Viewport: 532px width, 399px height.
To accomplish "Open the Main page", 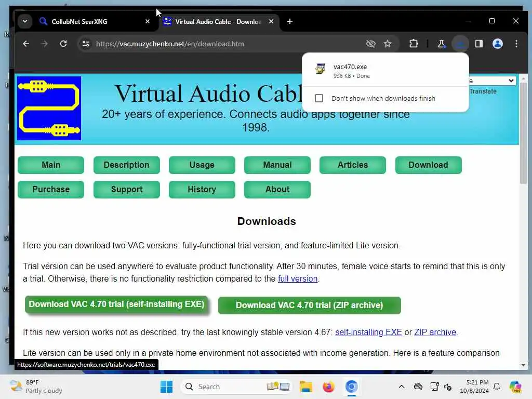I will [51, 165].
